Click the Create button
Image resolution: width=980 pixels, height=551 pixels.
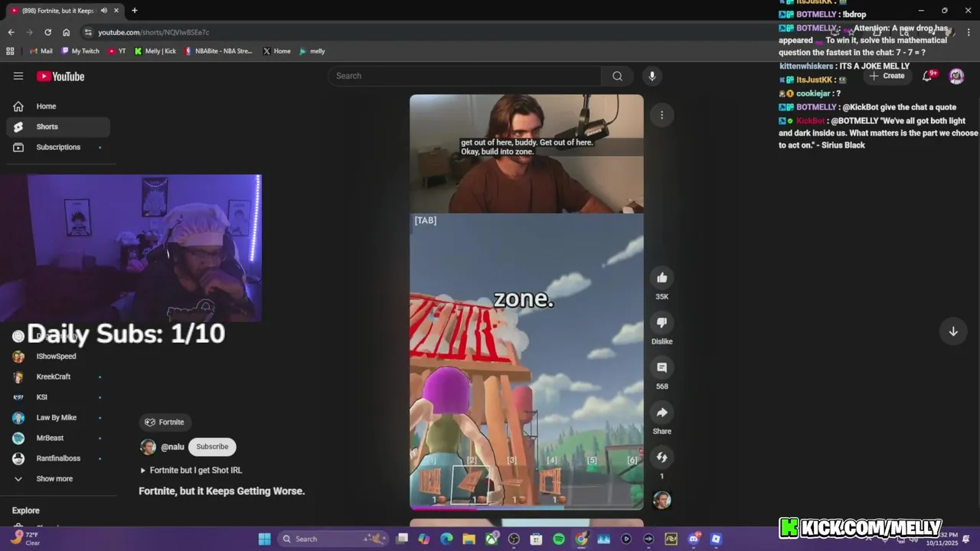coord(887,76)
